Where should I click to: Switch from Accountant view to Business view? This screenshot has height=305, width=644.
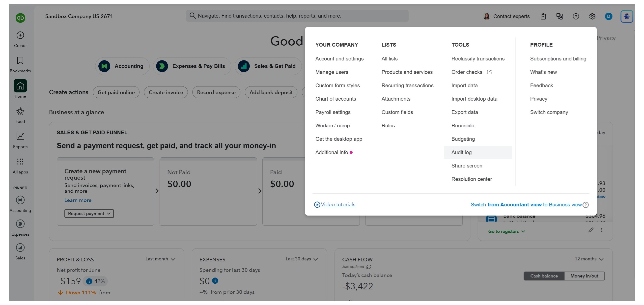click(526, 205)
